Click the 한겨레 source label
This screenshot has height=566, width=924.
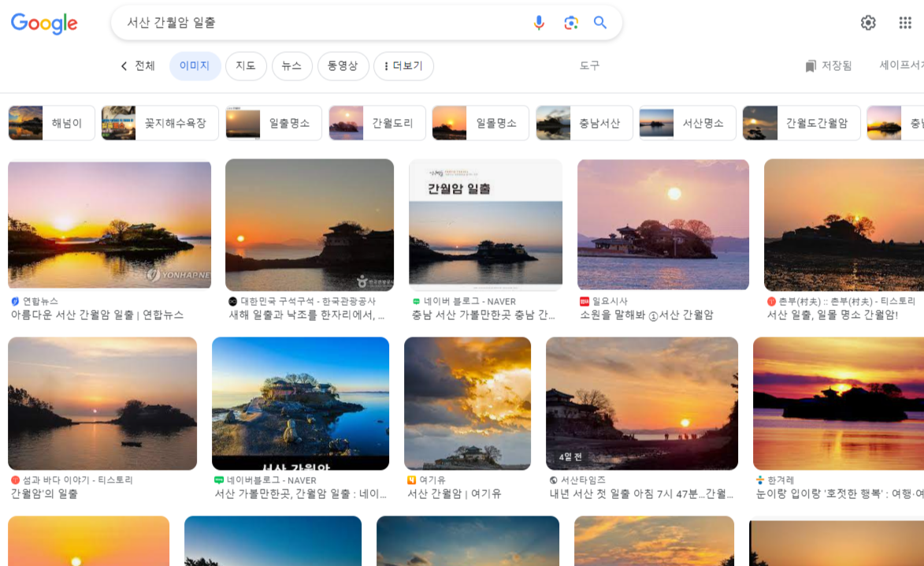tap(781, 480)
